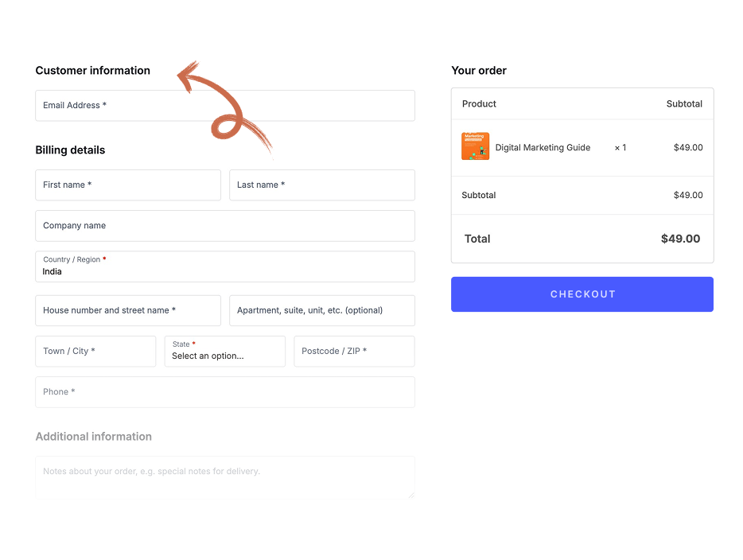Click the Email Address input field
The width and height of the screenshot is (743, 560).
[x=224, y=106]
